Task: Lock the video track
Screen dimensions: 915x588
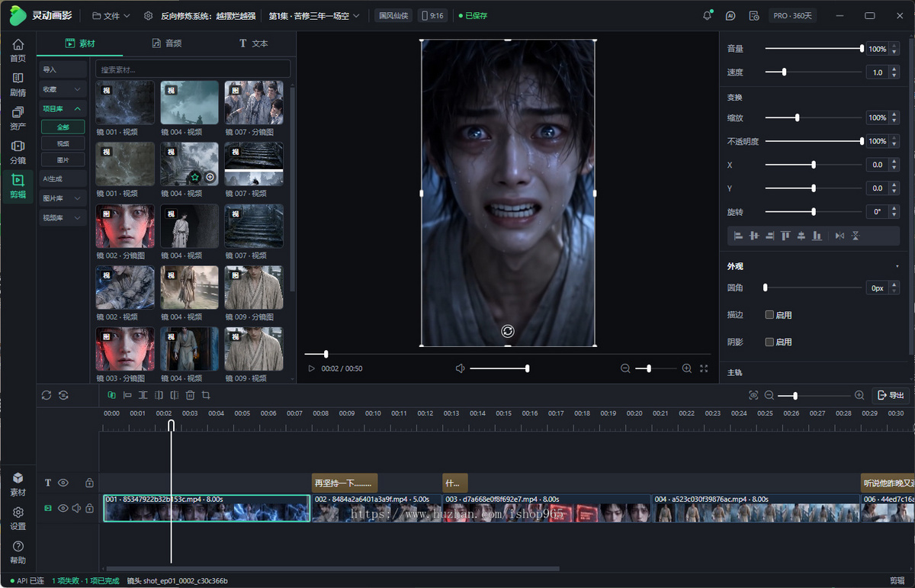Action: tap(89, 509)
